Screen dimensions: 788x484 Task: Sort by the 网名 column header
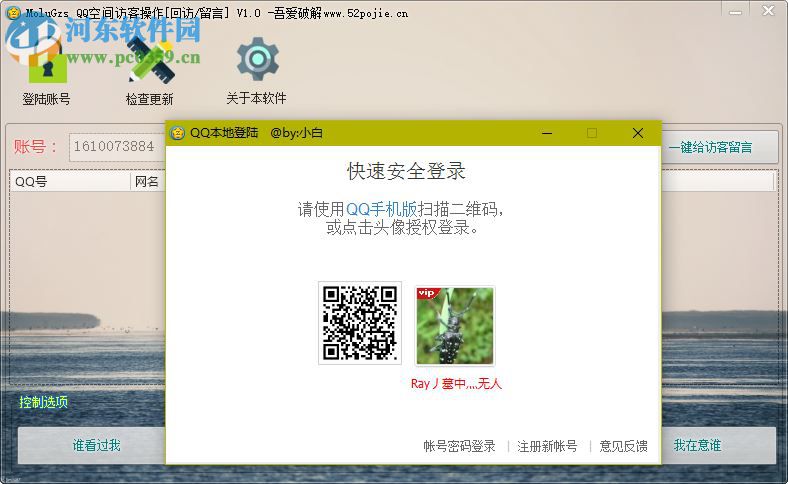[x=148, y=181]
